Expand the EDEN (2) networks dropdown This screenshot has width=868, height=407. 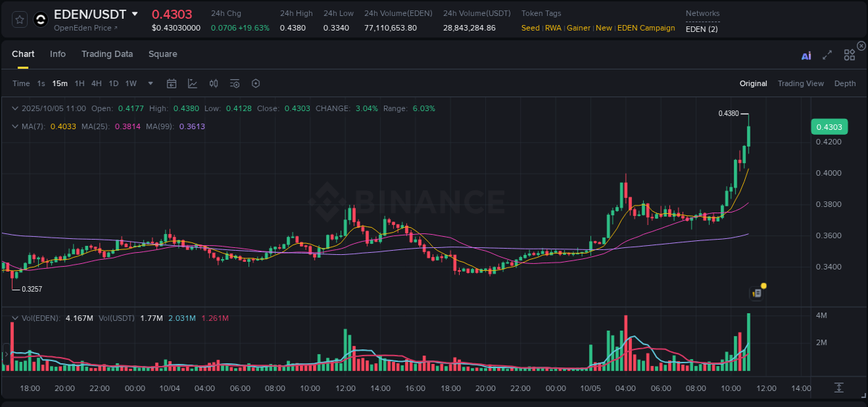[x=702, y=30]
